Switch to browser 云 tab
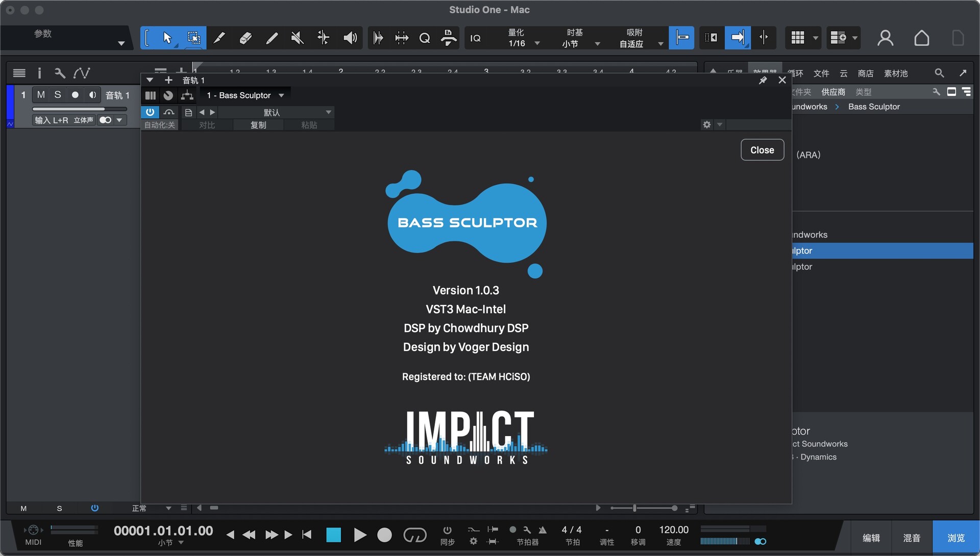Image resolution: width=980 pixels, height=556 pixels. [x=844, y=73]
